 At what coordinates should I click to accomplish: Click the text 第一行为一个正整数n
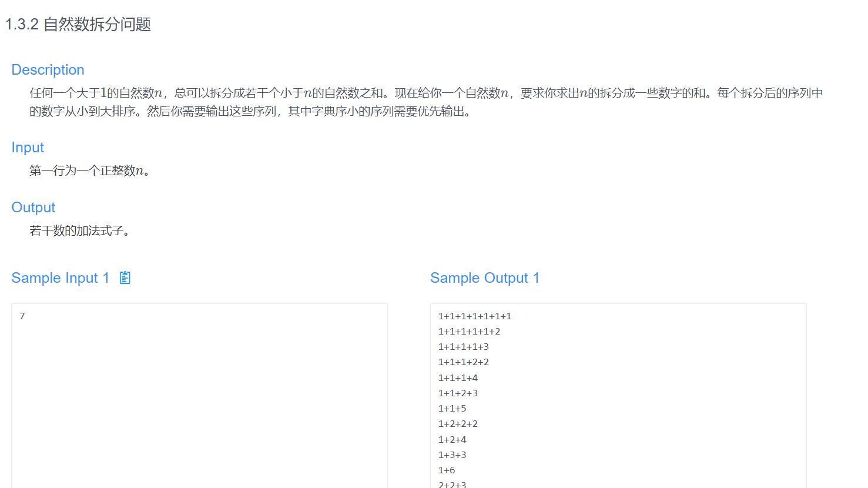[x=90, y=171]
